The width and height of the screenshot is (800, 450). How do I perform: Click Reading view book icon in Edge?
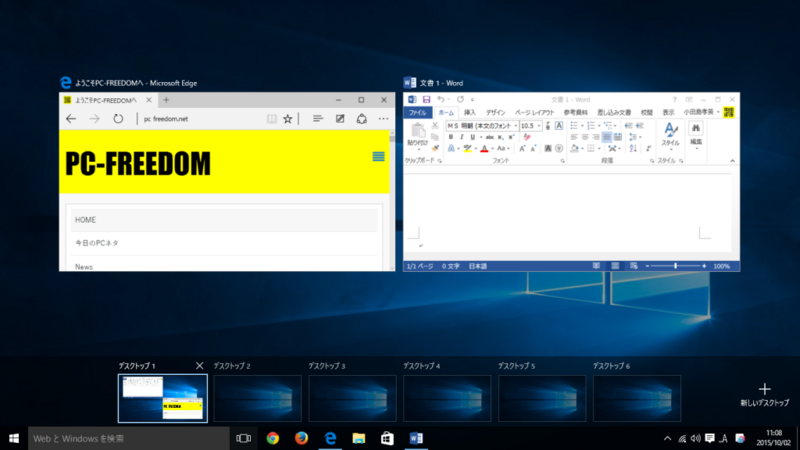(x=272, y=119)
